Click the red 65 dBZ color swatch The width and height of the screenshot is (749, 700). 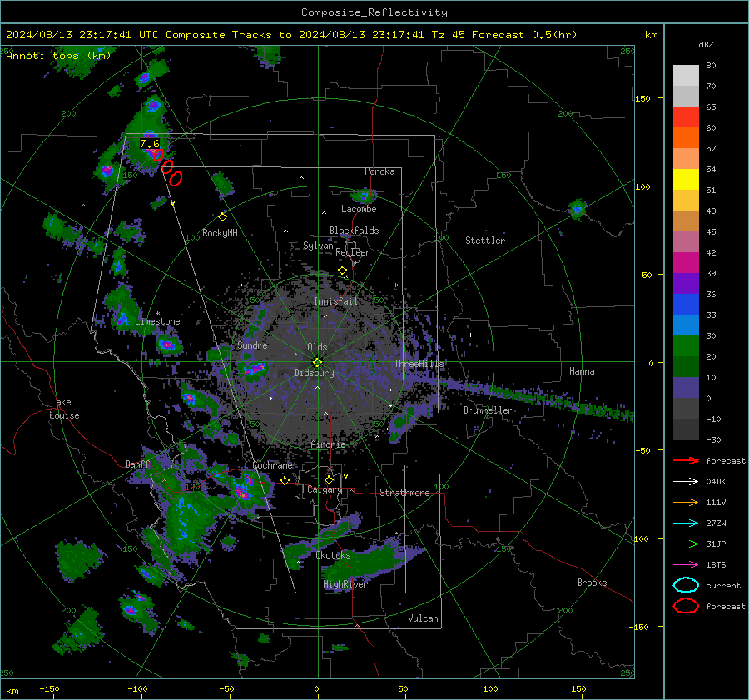(x=686, y=117)
